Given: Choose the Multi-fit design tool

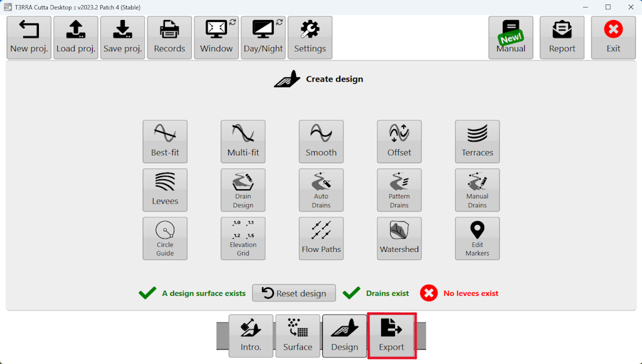Looking at the screenshot, I should click(x=243, y=142).
